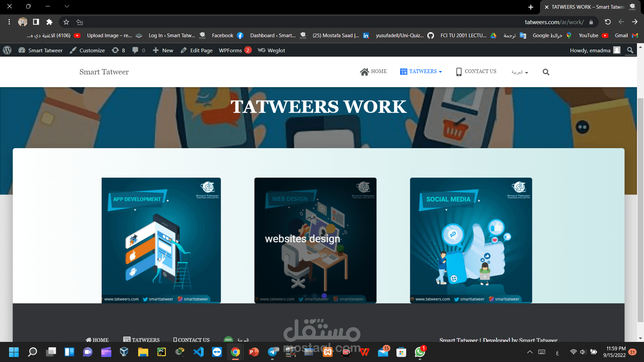Click New in the admin bar
The width and height of the screenshot is (644, 362).
coord(163,50)
